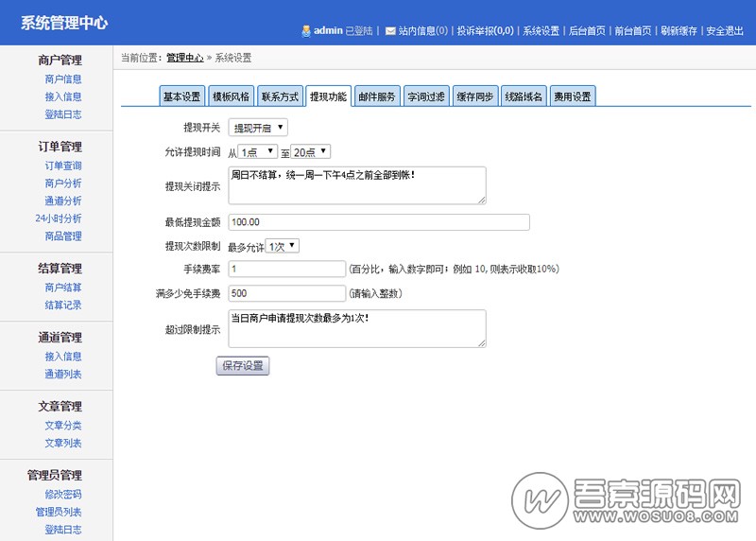Open 24小时分析 in the sidebar
This screenshot has width=756, height=541.
(59, 218)
